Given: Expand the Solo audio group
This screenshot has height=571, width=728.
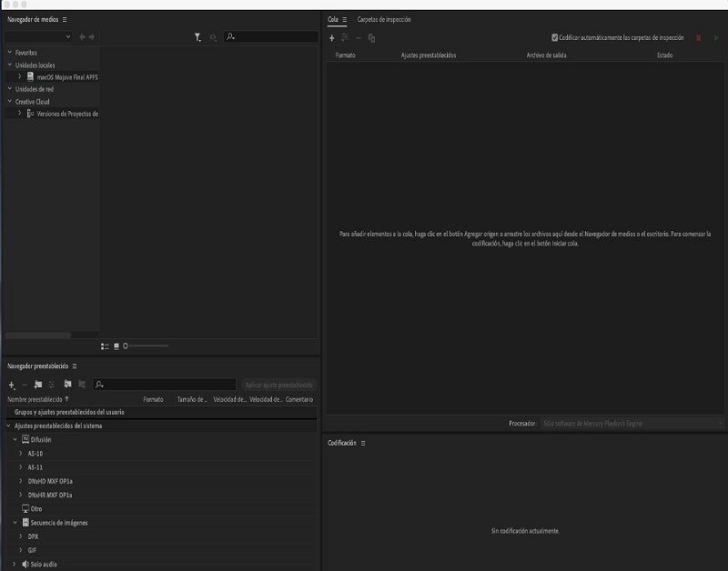Looking at the screenshot, I should coord(14,564).
